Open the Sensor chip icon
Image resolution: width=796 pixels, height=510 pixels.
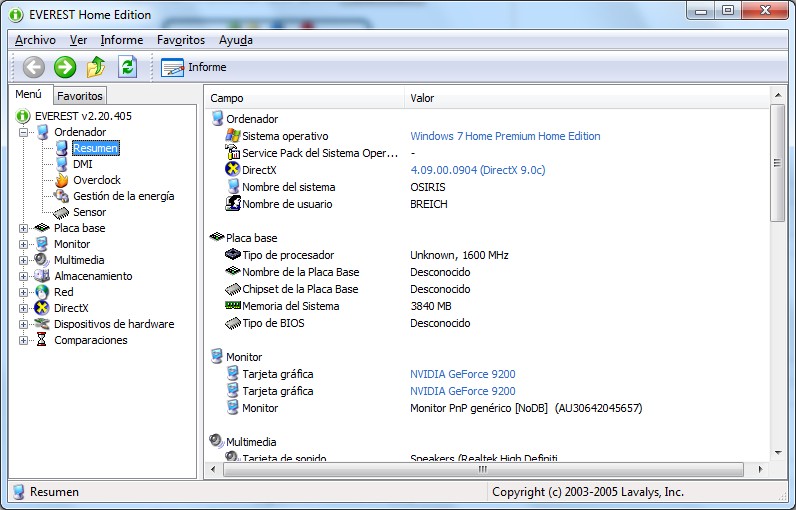(x=61, y=212)
